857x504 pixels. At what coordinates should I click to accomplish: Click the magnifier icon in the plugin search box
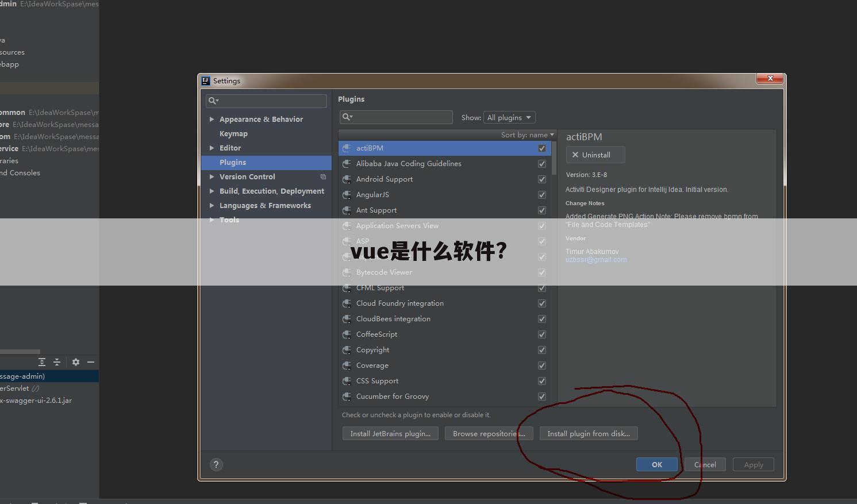click(x=347, y=117)
